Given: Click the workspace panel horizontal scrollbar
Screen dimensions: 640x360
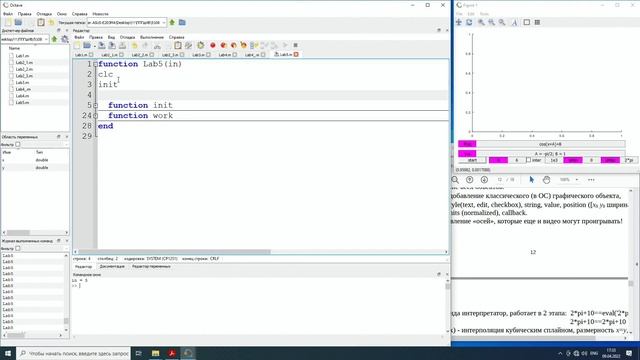Looking at the screenshot, I should click(x=36, y=233).
